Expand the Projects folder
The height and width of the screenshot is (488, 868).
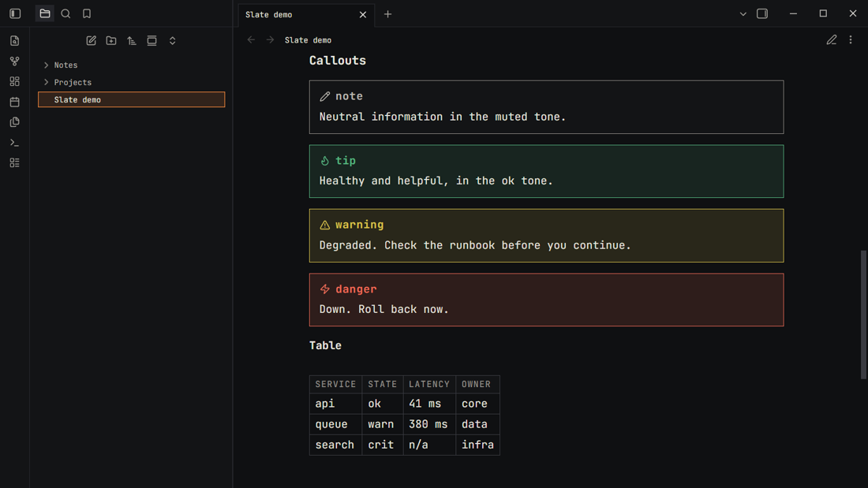131,83
